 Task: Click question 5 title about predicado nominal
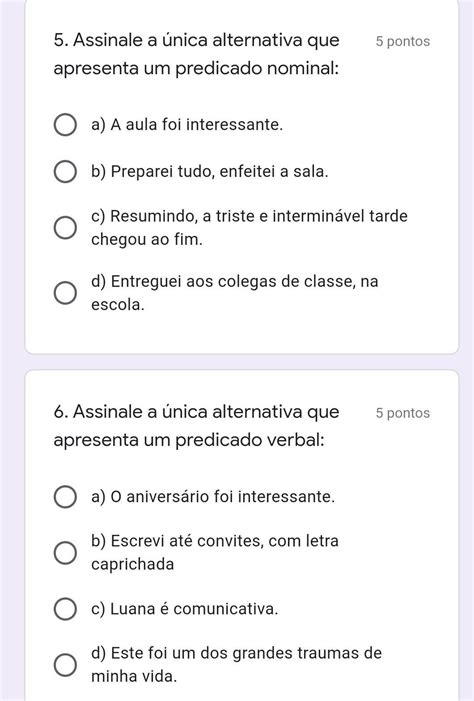pos(197,55)
